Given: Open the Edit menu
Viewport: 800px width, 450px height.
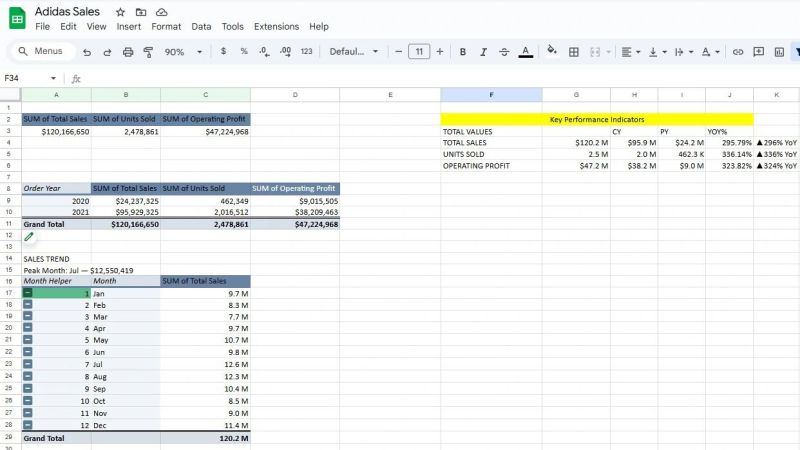Looking at the screenshot, I should pyautogui.click(x=68, y=27).
